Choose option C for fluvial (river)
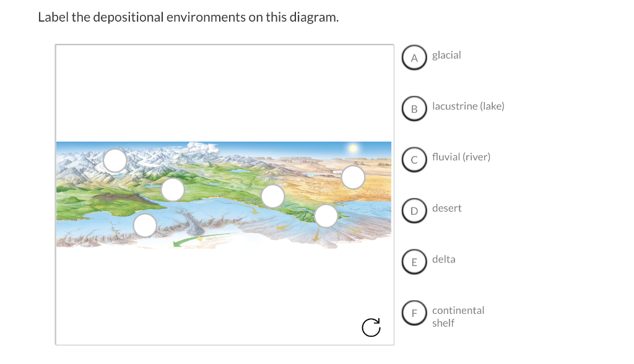This screenshot has height=364, width=634. 414,160
